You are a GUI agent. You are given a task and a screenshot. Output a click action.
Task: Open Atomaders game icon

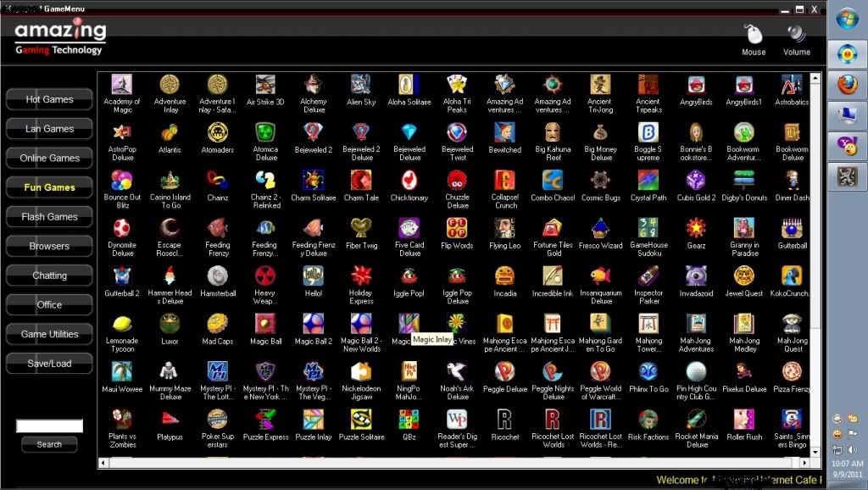[x=218, y=133]
